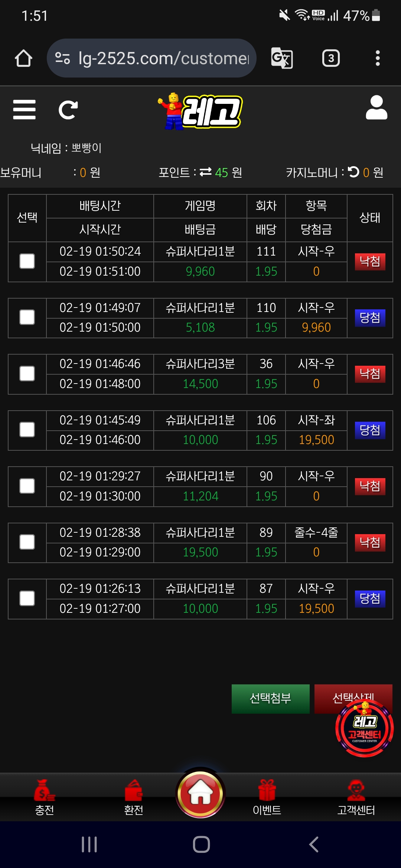Open the browser three-dot overflow menu
Screen dimensions: 401x868
point(378,58)
